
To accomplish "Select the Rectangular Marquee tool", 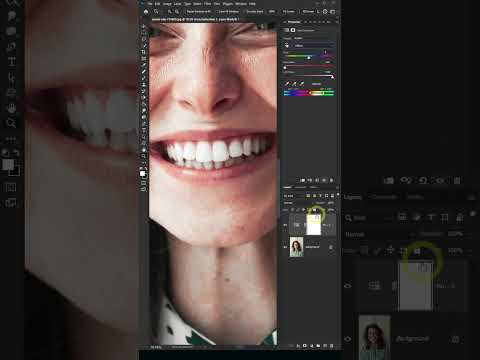I will (x=144, y=33).
